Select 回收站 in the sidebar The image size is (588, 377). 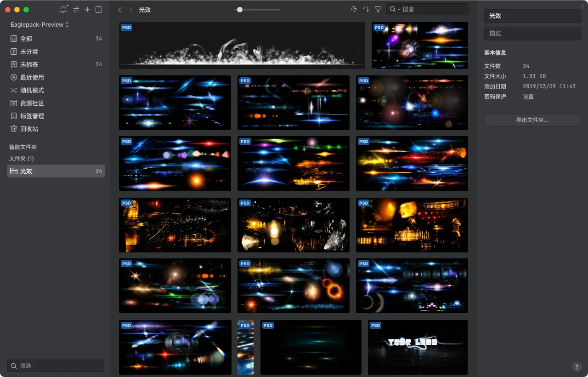(29, 129)
